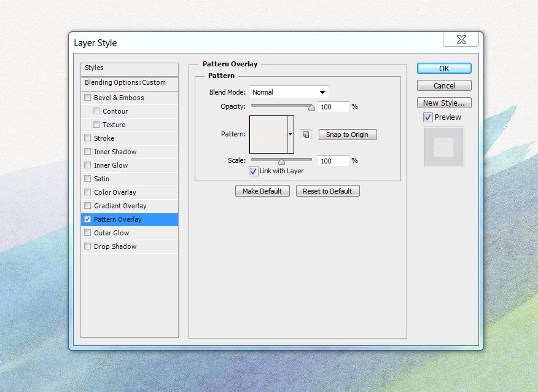Click the Opacity slider handle
The height and width of the screenshot is (392, 538).
(x=310, y=106)
